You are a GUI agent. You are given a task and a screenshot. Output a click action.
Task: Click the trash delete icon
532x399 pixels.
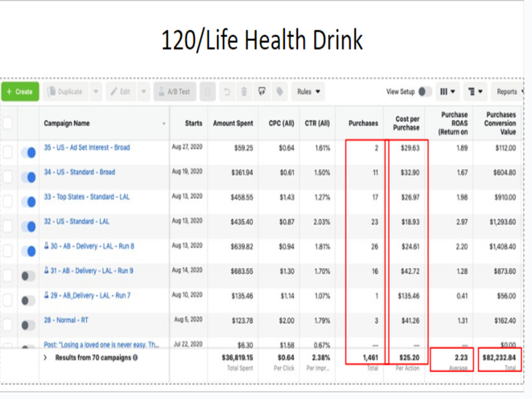tap(244, 92)
